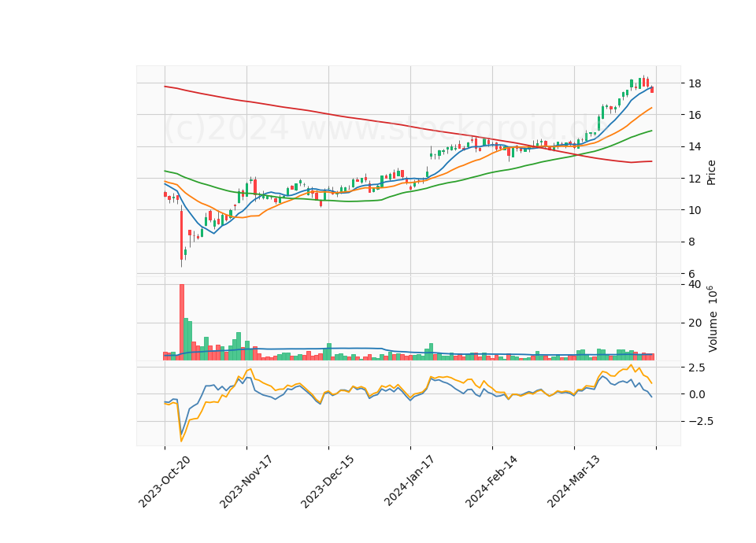Click price axis value 8
This screenshot has width=756, height=543.
691,242
